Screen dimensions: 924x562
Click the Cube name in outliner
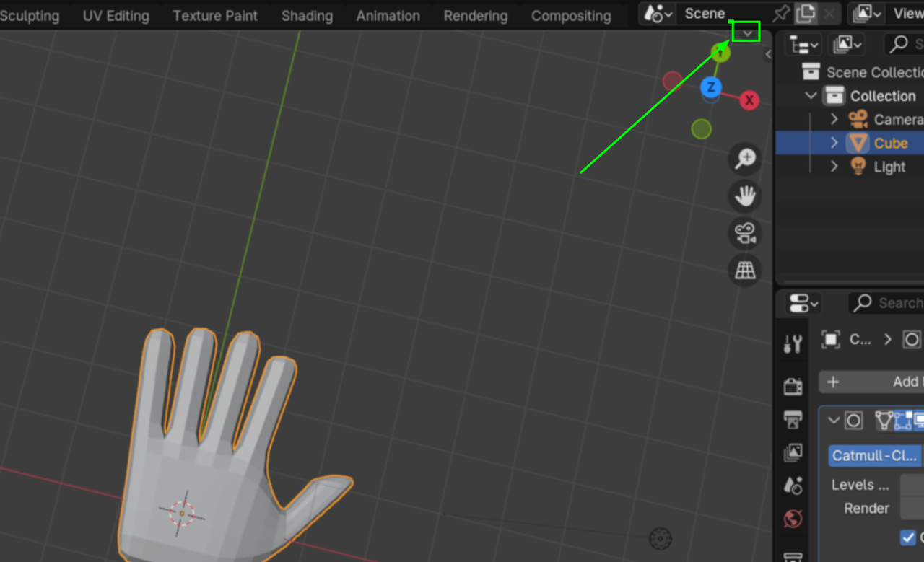click(x=891, y=143)
